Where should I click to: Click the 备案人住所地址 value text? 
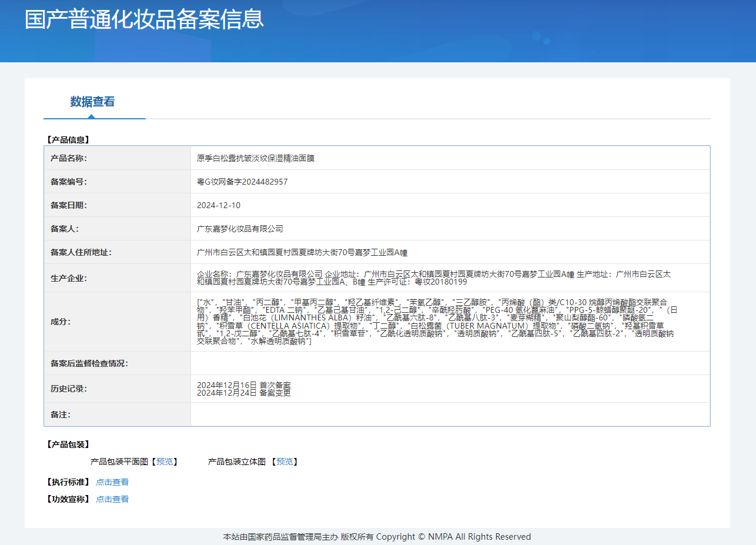click(302, 252)
